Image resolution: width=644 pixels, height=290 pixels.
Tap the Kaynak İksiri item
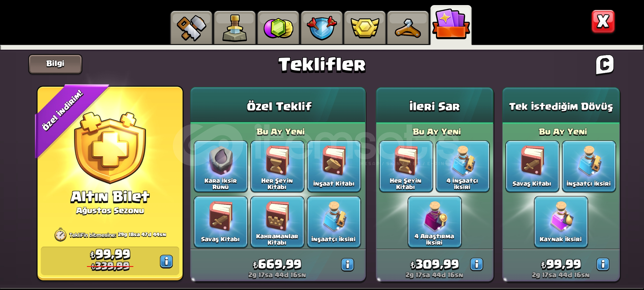point(561,222)
